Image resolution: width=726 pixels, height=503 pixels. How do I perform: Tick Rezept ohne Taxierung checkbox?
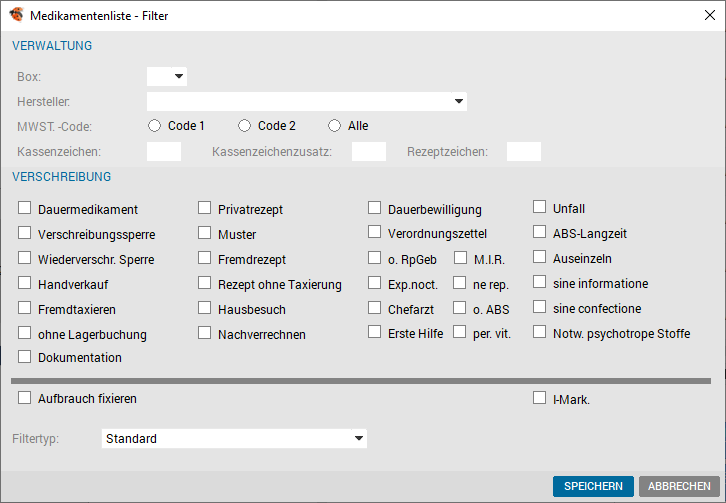[205, 283]
